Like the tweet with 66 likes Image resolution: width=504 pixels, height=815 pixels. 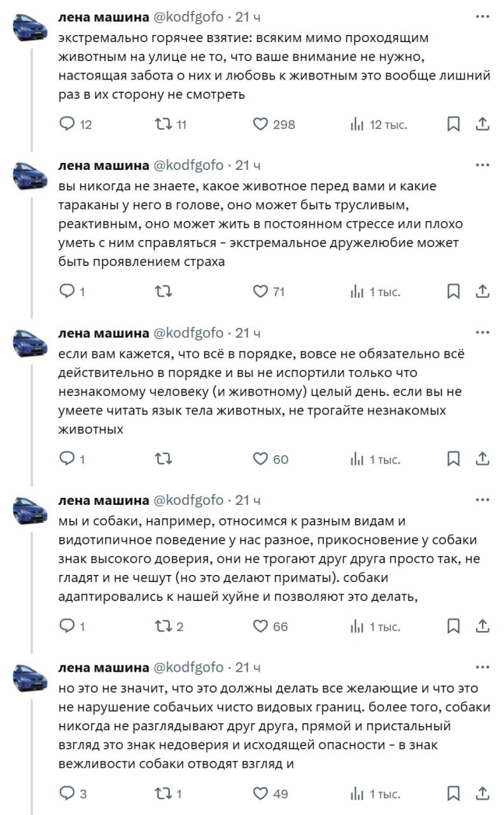[260, 627]
